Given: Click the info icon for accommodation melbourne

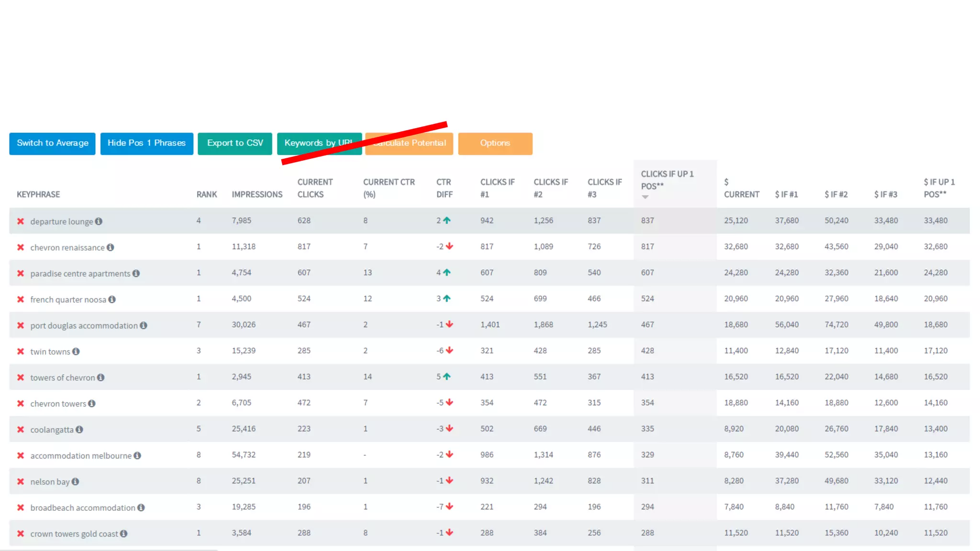Looking at the screenshot, I should (137, 456).
